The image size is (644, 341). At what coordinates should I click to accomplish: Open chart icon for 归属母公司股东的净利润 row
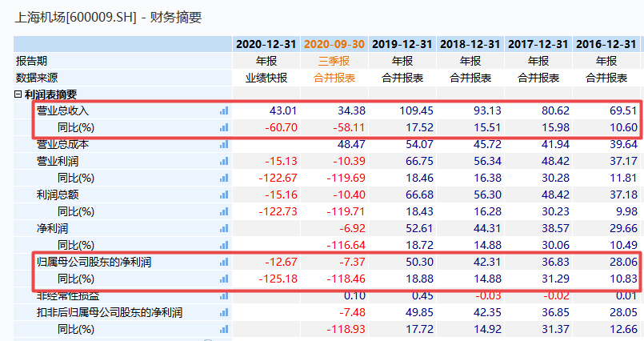point(224,262)
